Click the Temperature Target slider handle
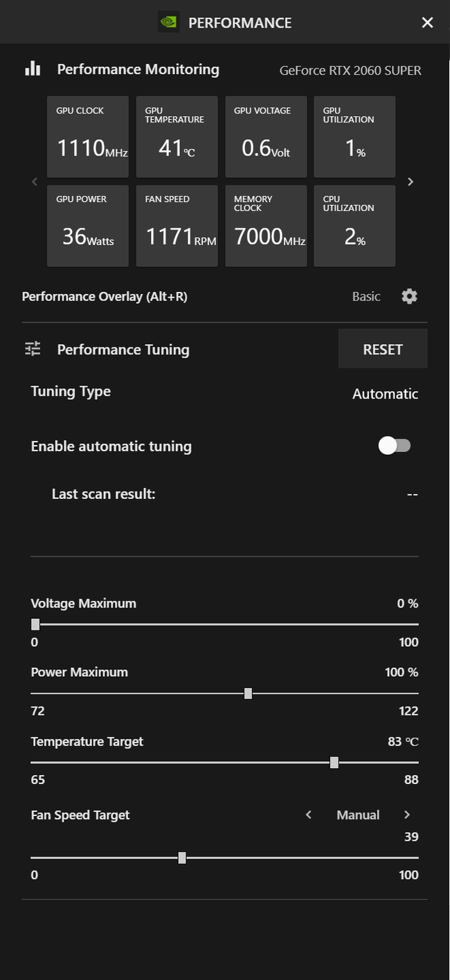 tap(334, 762)
